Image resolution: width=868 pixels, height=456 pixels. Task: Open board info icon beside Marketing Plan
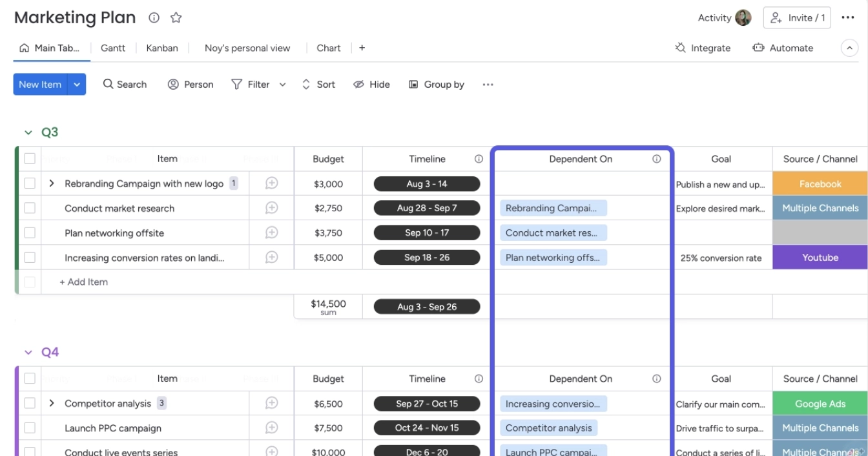[154, 18]
